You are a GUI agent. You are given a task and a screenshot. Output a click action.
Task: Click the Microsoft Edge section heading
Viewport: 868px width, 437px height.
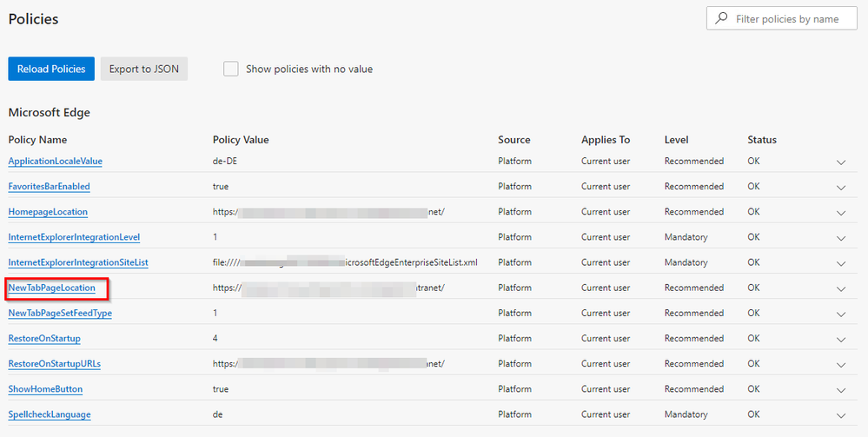pyautogui.click(x=50, y=112)
